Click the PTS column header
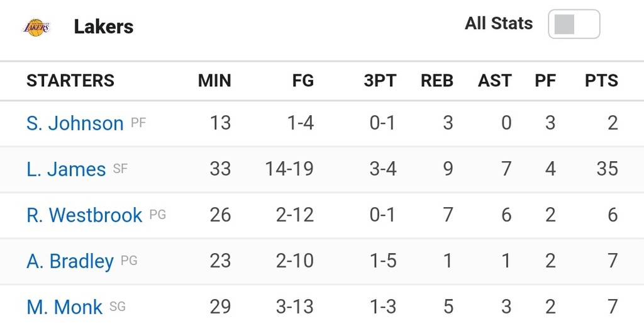This screenshot has height=328, width=644. pos(601,81)
